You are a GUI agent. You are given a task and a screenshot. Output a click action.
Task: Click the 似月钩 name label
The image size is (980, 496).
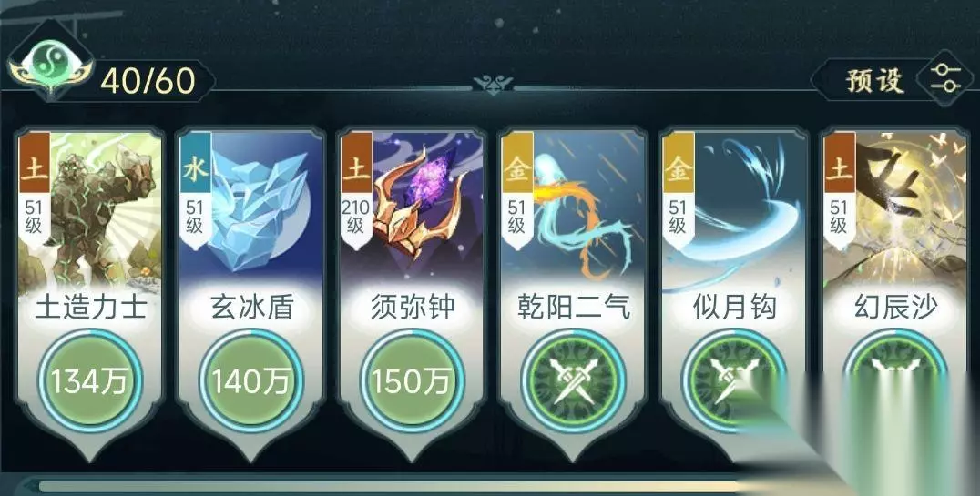point(734,308)
